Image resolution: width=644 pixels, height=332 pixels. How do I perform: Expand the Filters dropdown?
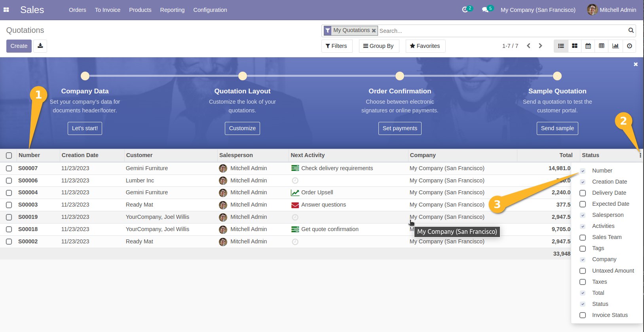coord(336,46)
